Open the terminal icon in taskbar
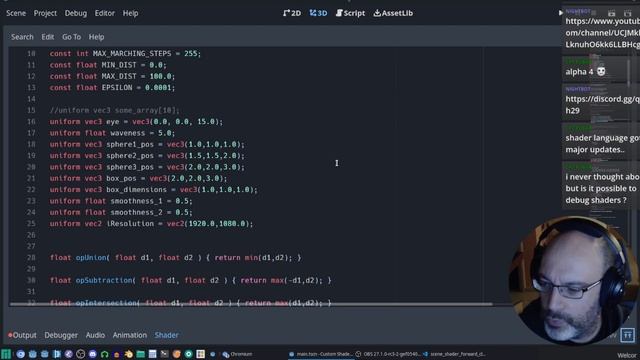This screenshot has height=360, width=640. 164,354
